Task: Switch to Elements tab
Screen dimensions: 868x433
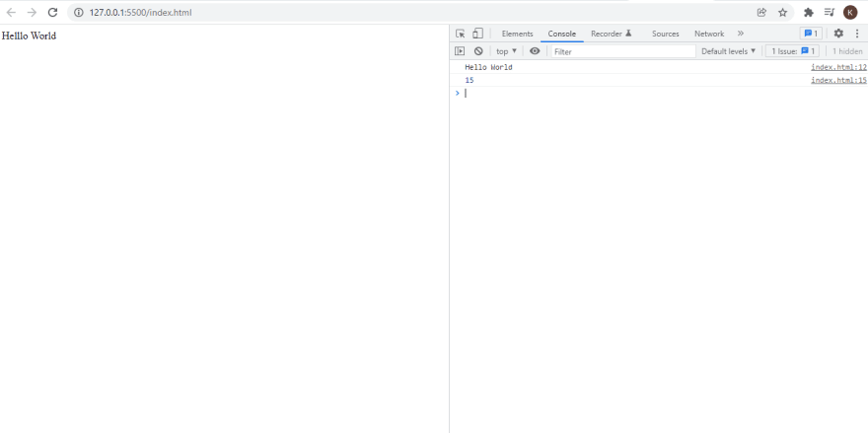Action: point(517,34)
